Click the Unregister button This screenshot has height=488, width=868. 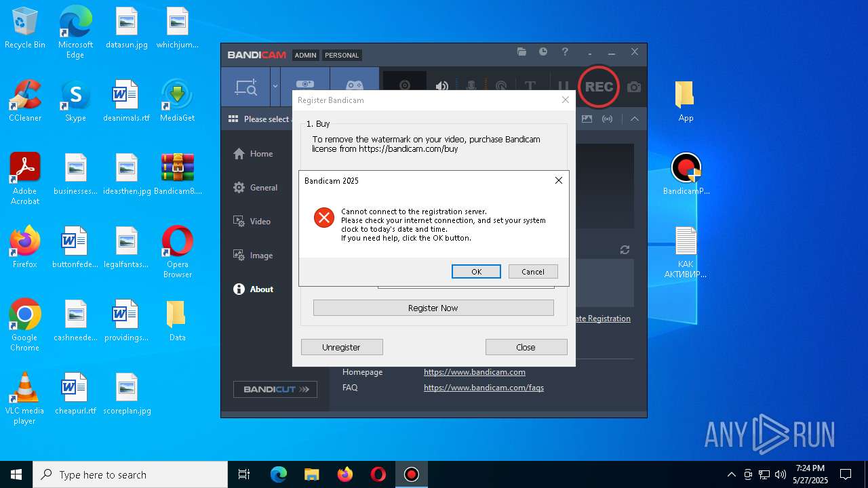[342, 347]
